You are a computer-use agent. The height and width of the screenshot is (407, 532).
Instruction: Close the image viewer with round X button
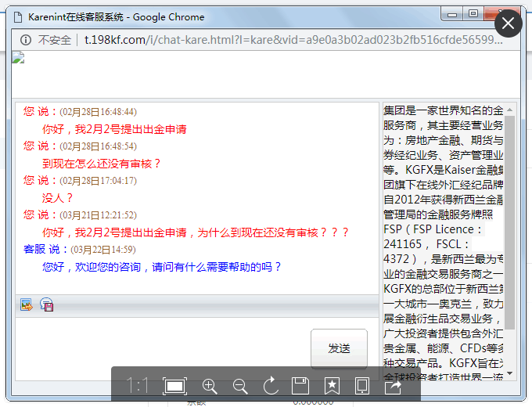click(x=509, y=24)
